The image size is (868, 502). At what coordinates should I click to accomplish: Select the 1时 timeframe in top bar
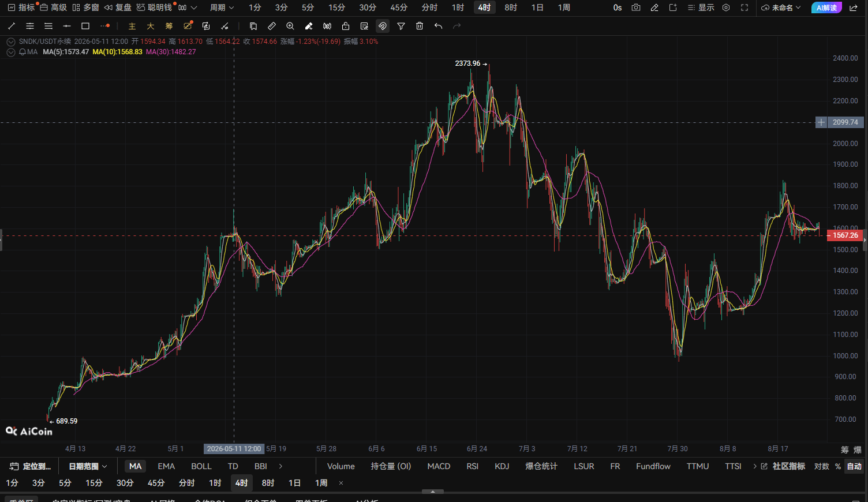pyautogui.click(x=458, y=8)
